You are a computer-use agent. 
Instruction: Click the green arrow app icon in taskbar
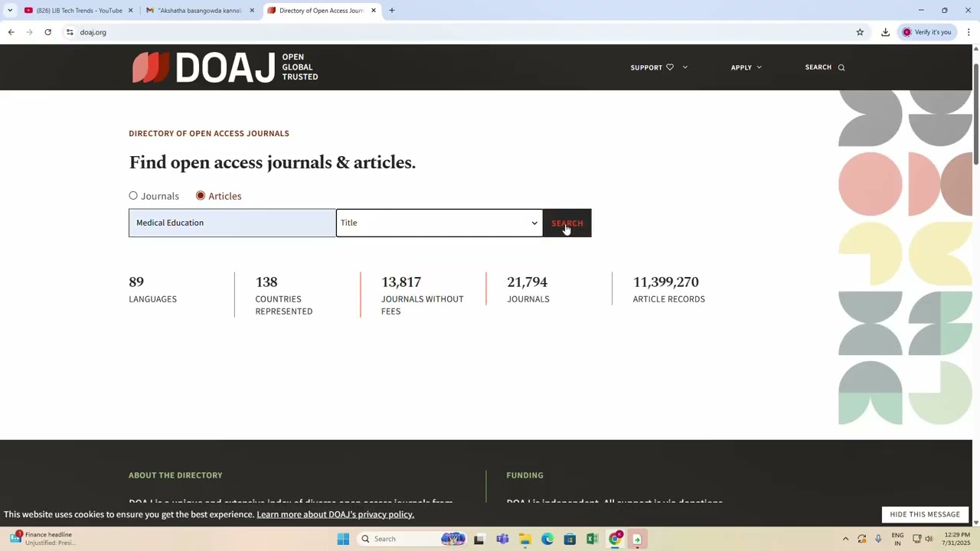(x=637, y=539)
